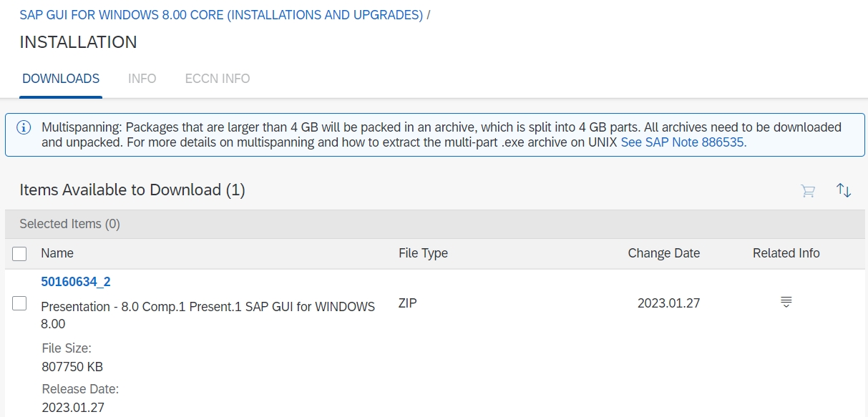Screen dimensions: 868x417
Task: Select the ECCN INFO tab
Action: pos(217,79)
